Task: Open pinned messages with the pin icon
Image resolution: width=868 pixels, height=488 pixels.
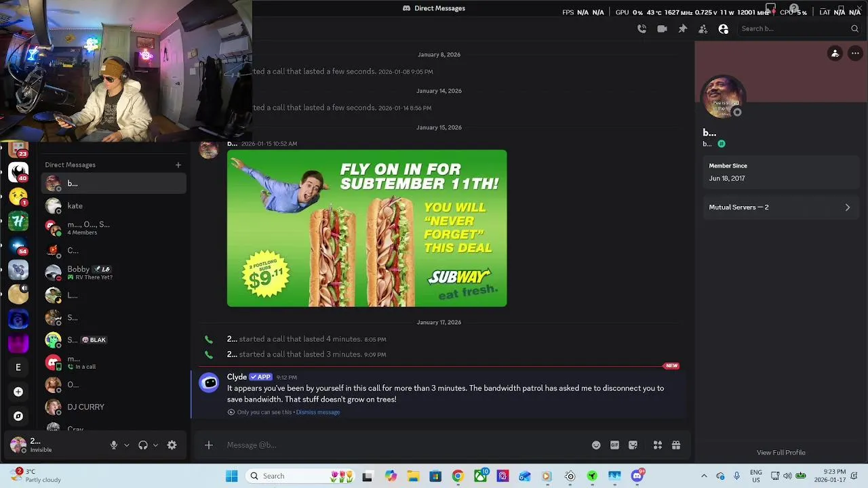Action: [682, 28]
